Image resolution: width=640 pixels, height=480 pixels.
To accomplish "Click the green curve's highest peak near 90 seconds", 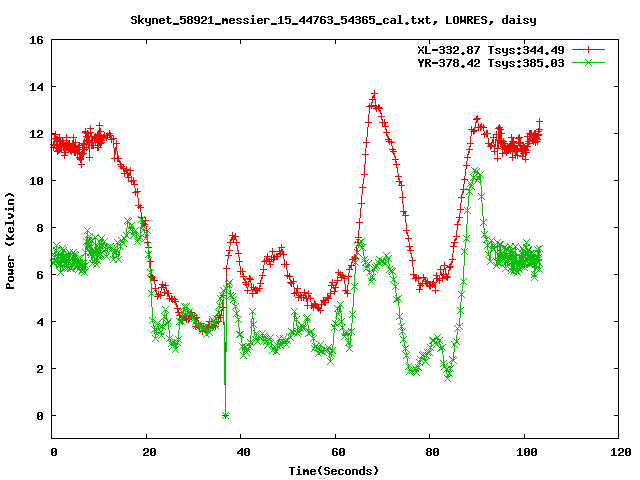I will tap(476, 171).
